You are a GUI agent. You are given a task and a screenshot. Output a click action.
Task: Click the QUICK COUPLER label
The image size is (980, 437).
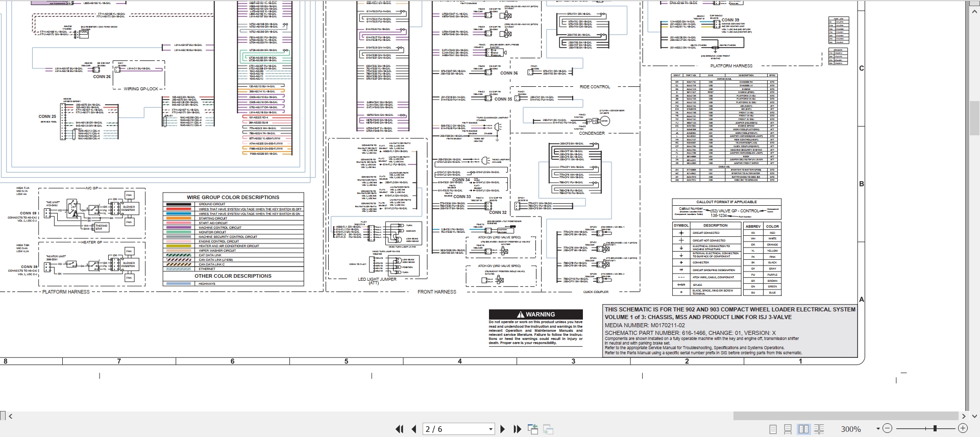point(596,292)
